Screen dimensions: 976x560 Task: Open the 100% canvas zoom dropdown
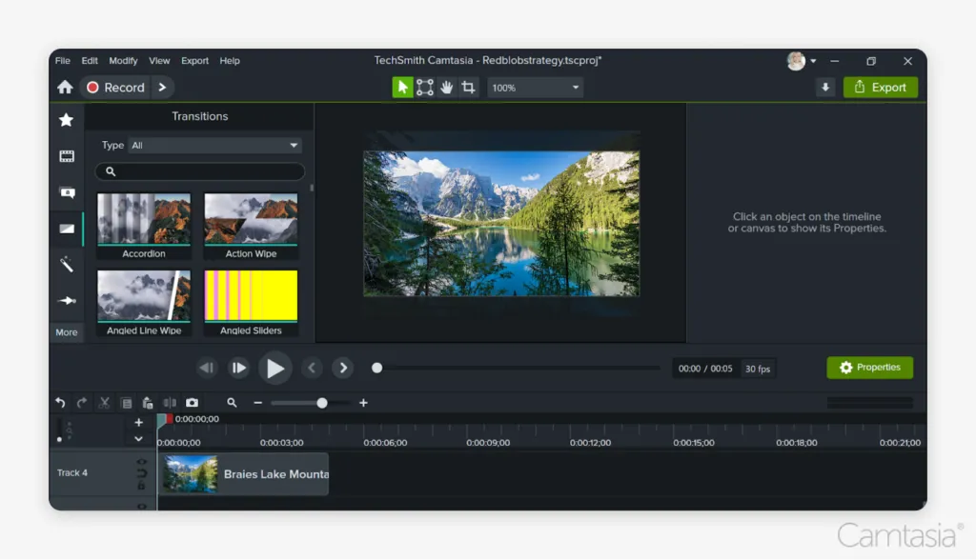click(x=536, y=88)
